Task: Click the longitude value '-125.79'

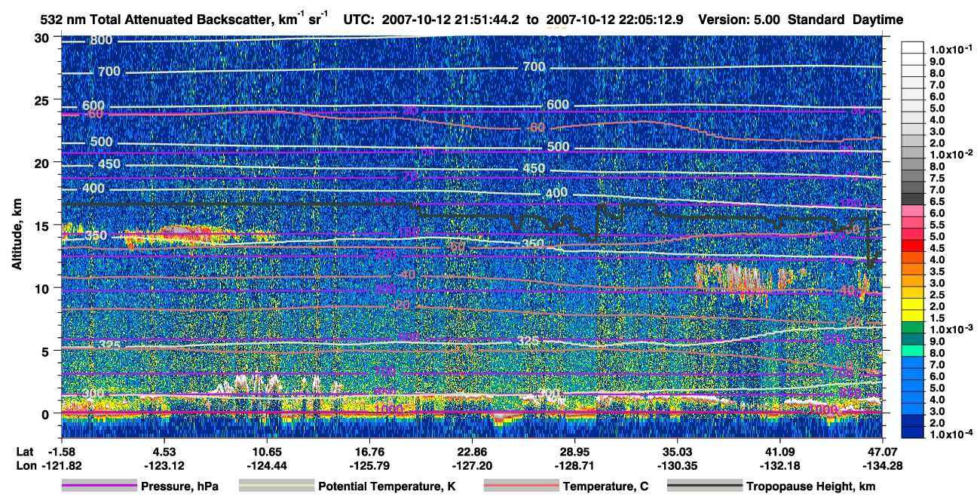Action: [369, 465]
